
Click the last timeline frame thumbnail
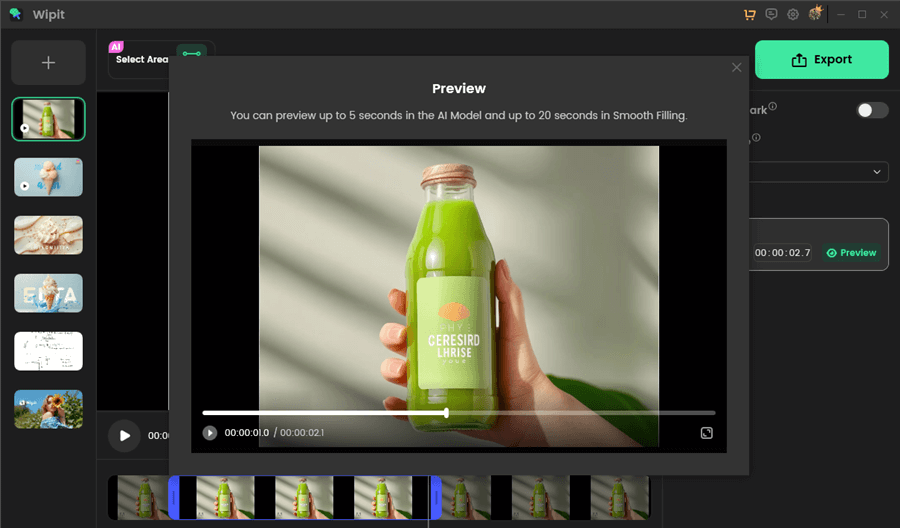pyautogui.click(x=619, y=498)
